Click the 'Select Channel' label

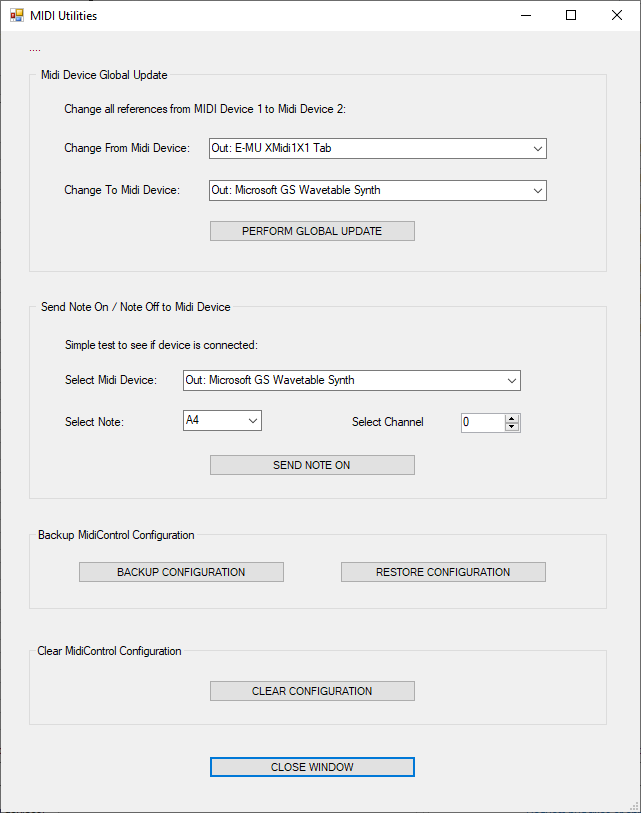388,422
